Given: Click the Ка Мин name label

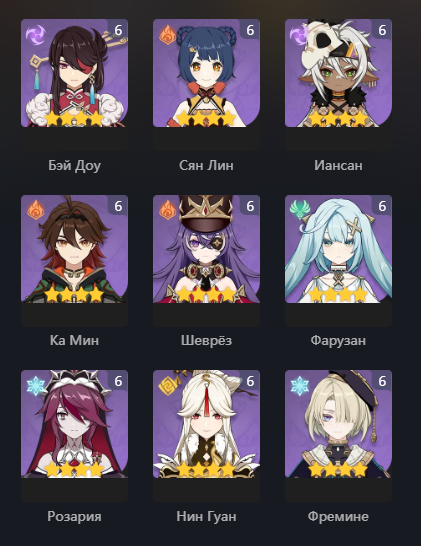Looking at the screenshot, I should 74,340.
